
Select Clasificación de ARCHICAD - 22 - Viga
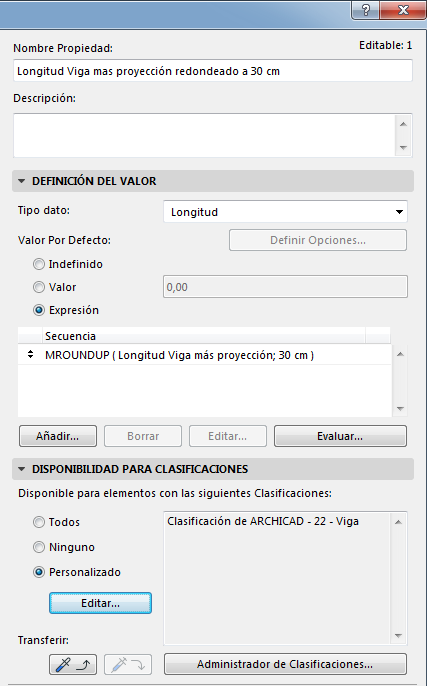tap(263, 521)
